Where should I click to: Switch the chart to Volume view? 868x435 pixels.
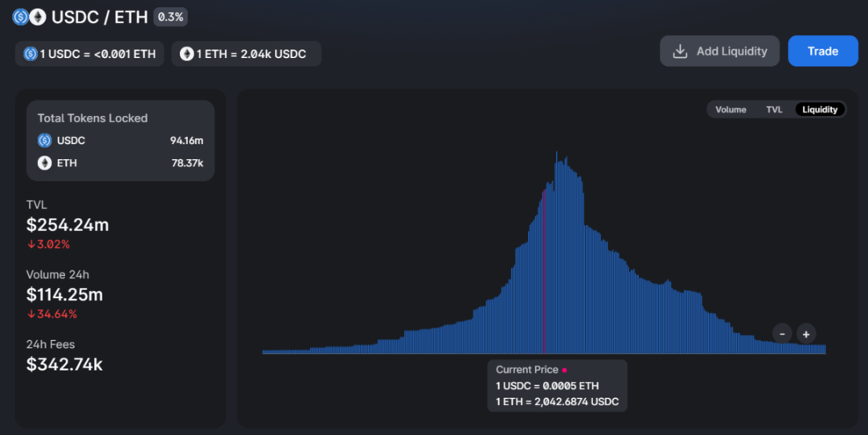click(731, 109)
